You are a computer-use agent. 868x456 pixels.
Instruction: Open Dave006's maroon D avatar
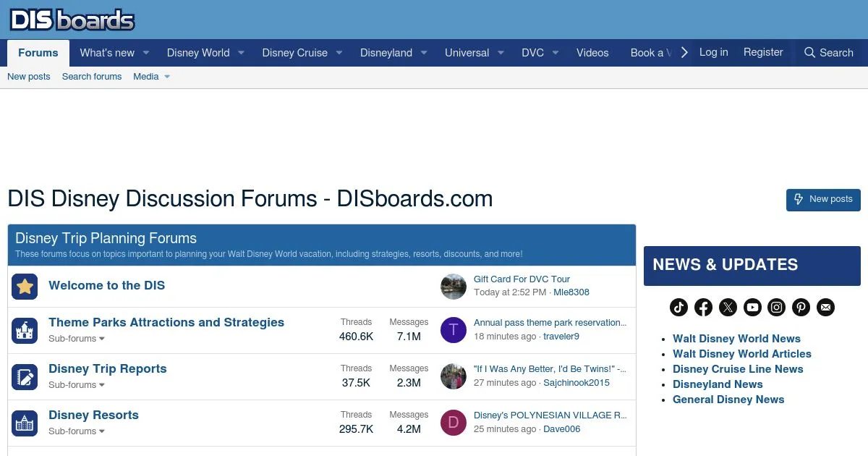coord(454,423)
